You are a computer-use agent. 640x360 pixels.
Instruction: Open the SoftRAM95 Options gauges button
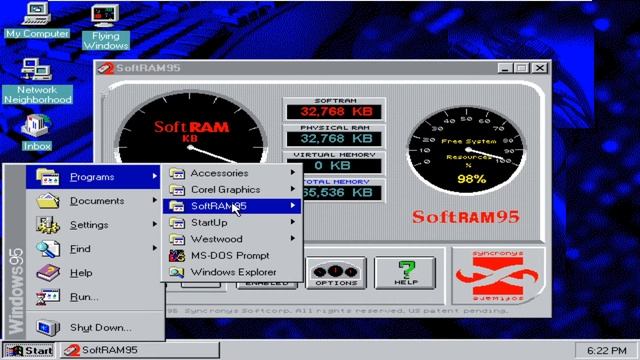(336, 273)
